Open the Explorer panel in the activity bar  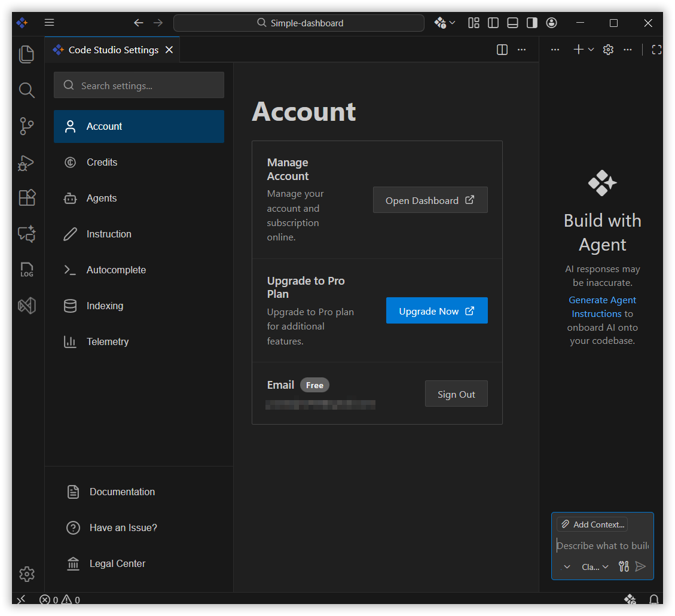[x=27, y=54]
